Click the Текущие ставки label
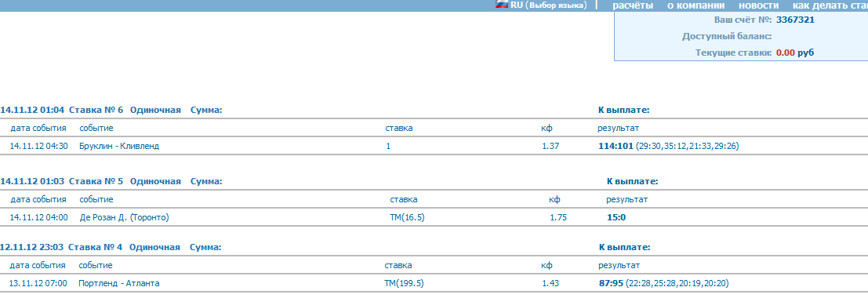 pyautogui.click(x=733, y=53)
